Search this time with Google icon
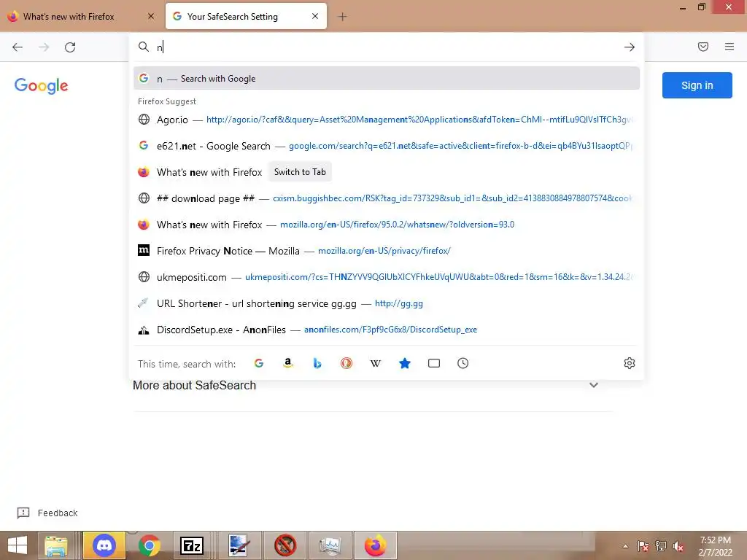747x560 pixels. coord(259,363)
